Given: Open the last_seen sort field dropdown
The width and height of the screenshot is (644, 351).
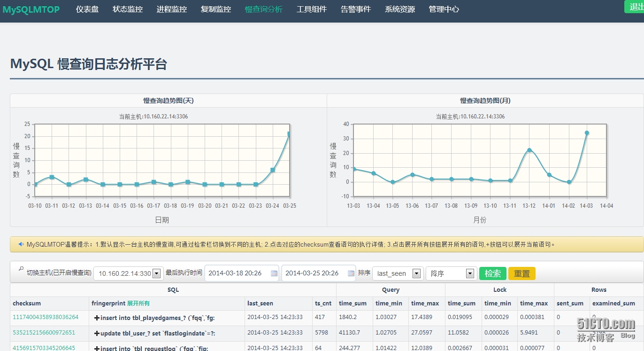Looking at the screenshot, I should [398, 273].
